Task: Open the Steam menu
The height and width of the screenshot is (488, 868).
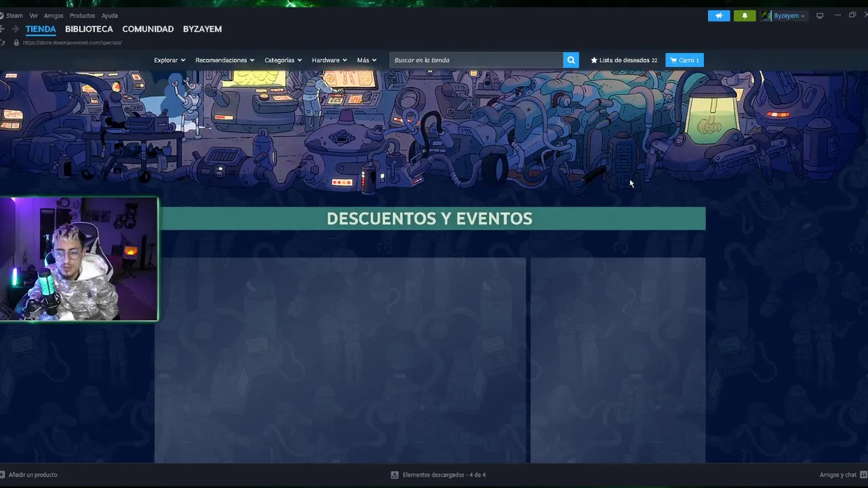Action: (14, 16)
